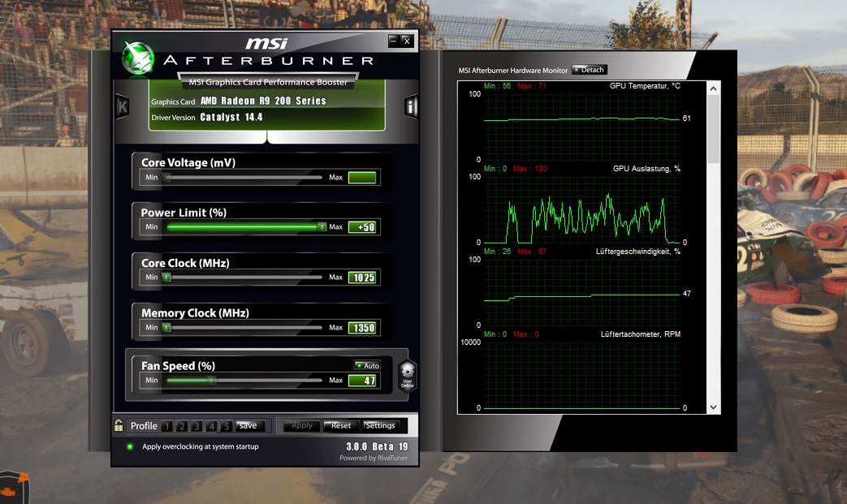Click the GPU Temperatur graph

581,127
